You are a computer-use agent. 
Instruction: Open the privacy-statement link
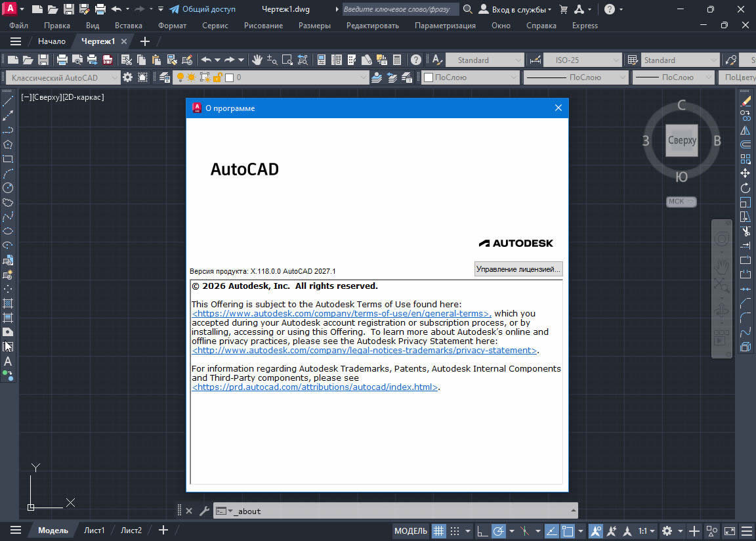[364, 351]
